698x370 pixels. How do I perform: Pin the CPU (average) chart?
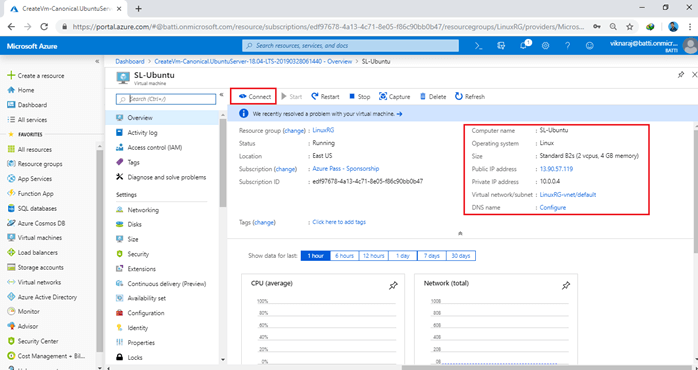pyautogui.click(x=393, y=285)
